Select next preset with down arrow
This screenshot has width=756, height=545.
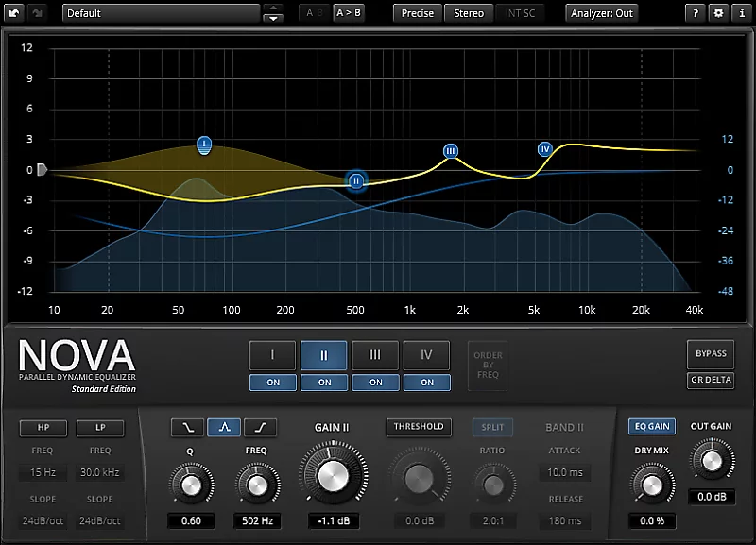tap(273, 18)
